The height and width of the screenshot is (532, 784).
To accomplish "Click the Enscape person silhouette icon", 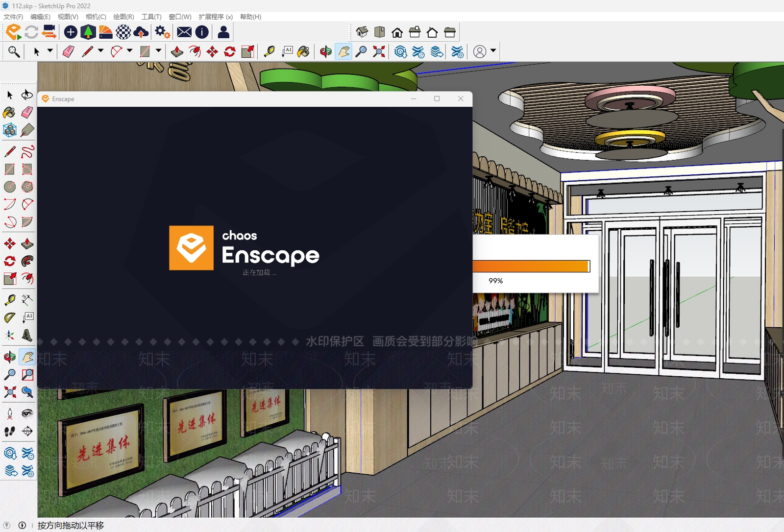I will [223, 32].
